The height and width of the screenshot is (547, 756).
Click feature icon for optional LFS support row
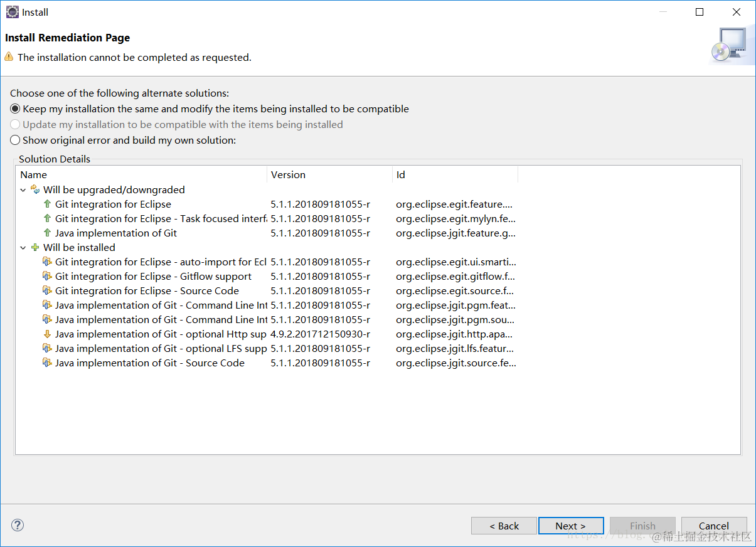point(47,348)
